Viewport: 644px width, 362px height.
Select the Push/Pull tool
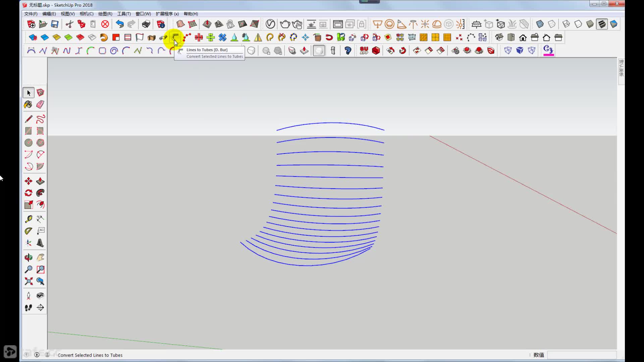click(x=40, y=181)
